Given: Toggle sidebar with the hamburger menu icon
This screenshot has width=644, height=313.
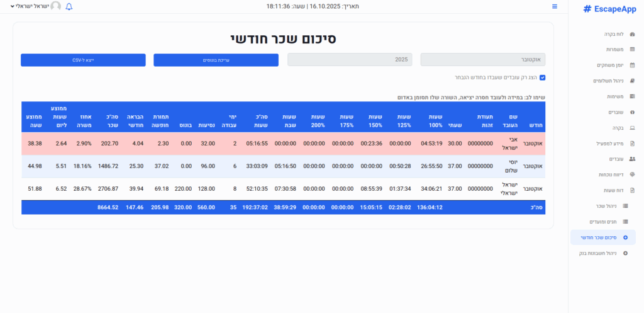Looking at the screenshot, I should pos(555,6).
